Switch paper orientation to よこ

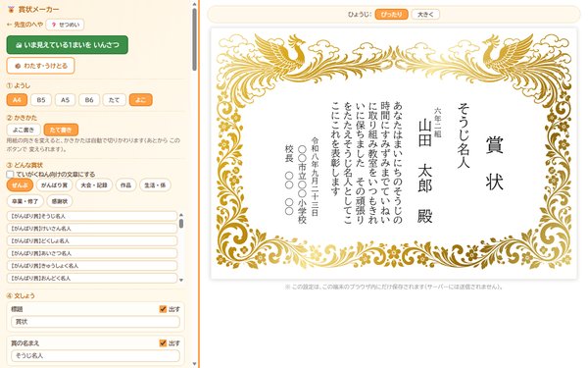click(x=140, y=100)
